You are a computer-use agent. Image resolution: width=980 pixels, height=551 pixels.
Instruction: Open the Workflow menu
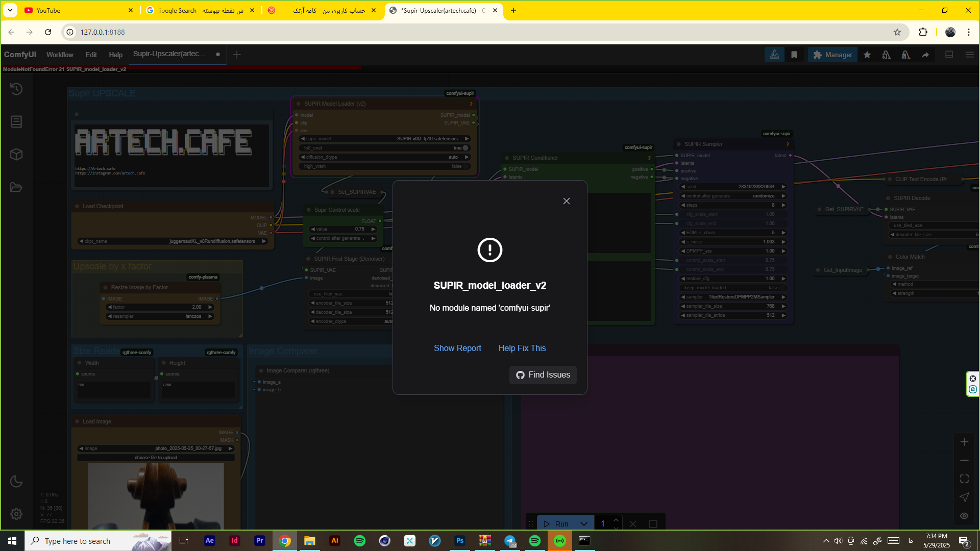(60, 55)
